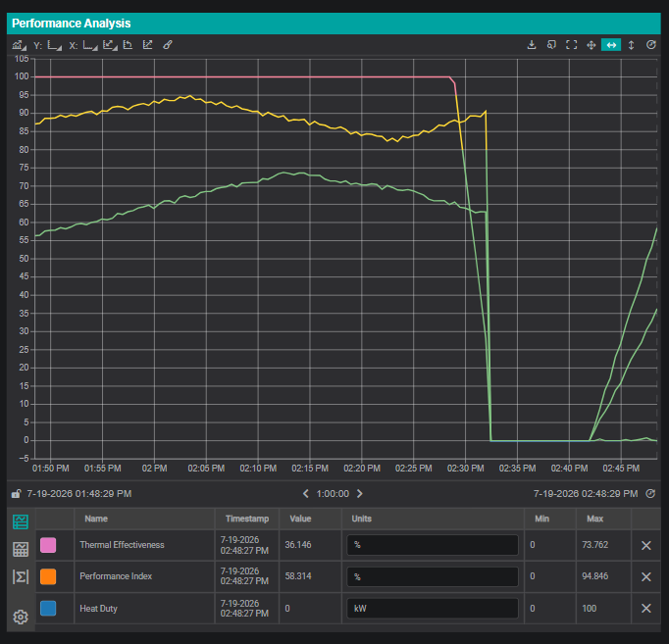Click the value 36.146
Image resolution: width=669 pixels, height=644 pixels.
point(298,545)
